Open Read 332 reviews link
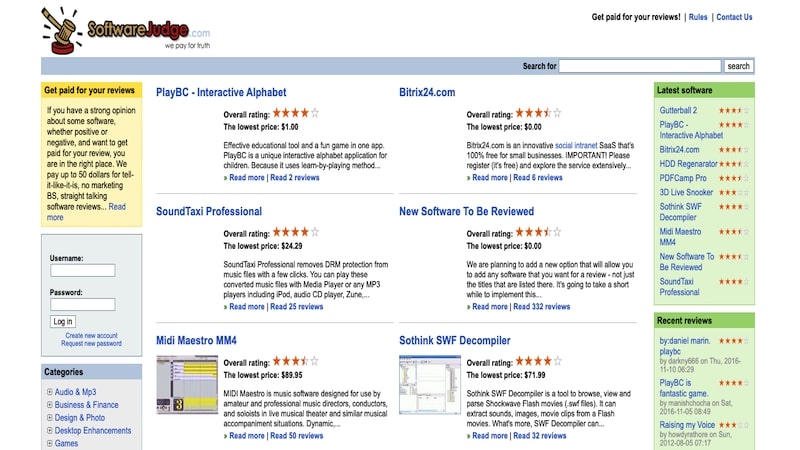The width and height of the screenshot is (800, 450). click(541, 307)
